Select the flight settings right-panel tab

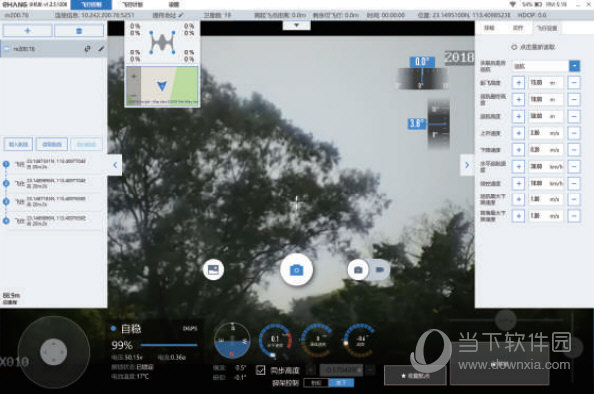point(546,28)
